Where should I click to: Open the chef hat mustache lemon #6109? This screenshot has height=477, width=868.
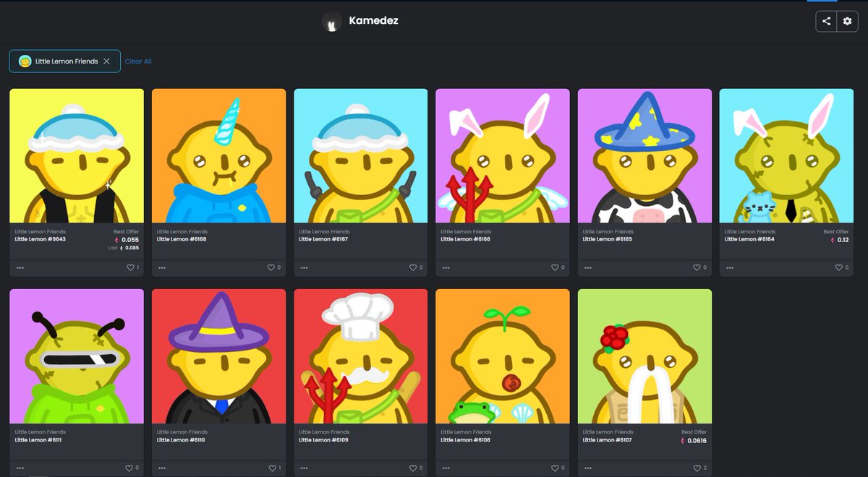pyautogui.click(x=360, y=356)
